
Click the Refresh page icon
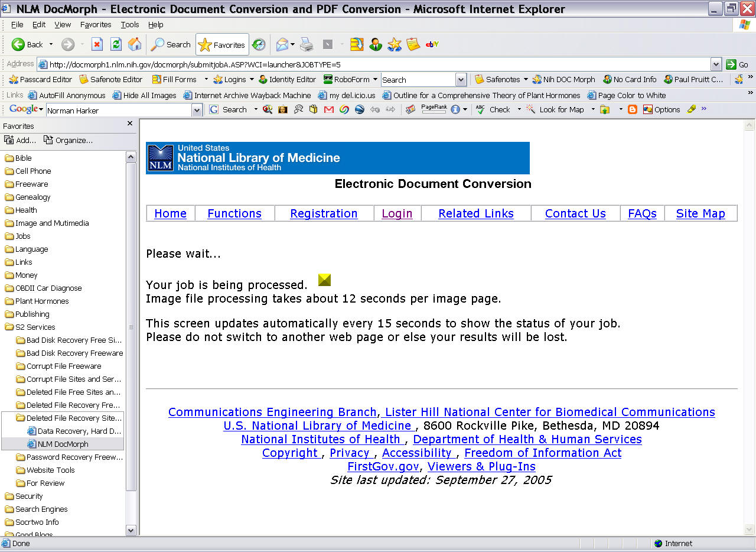[x=116, y=44]
